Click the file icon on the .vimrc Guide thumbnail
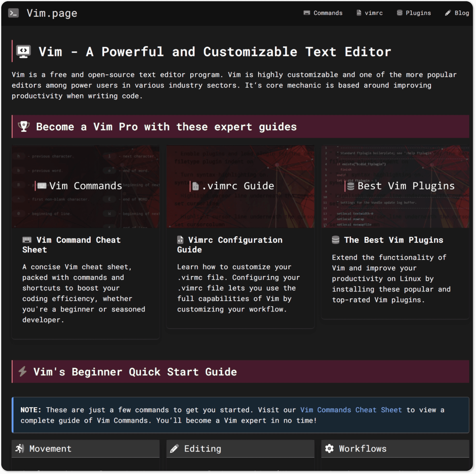 [195, 186]
